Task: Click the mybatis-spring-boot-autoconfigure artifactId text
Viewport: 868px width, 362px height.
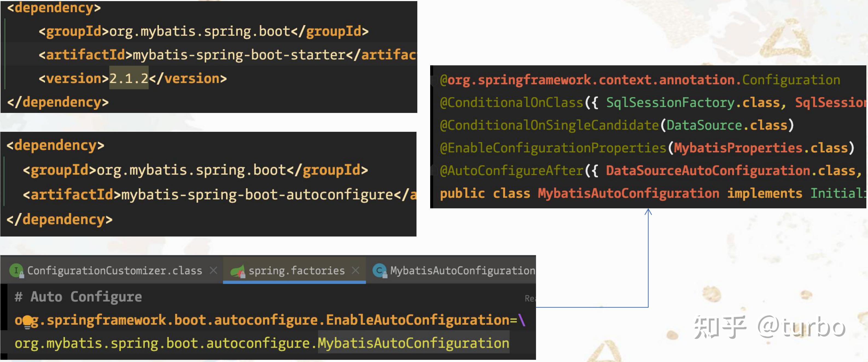Action: [x=257, y=195]
